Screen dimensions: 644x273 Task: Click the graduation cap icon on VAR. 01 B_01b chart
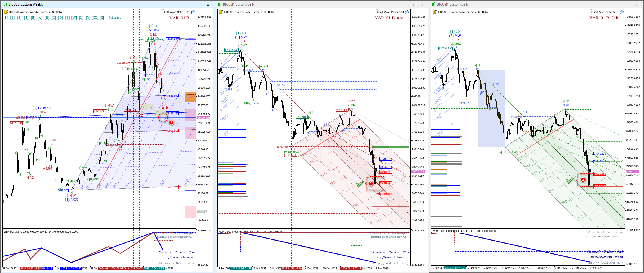(x=622, y=12)
